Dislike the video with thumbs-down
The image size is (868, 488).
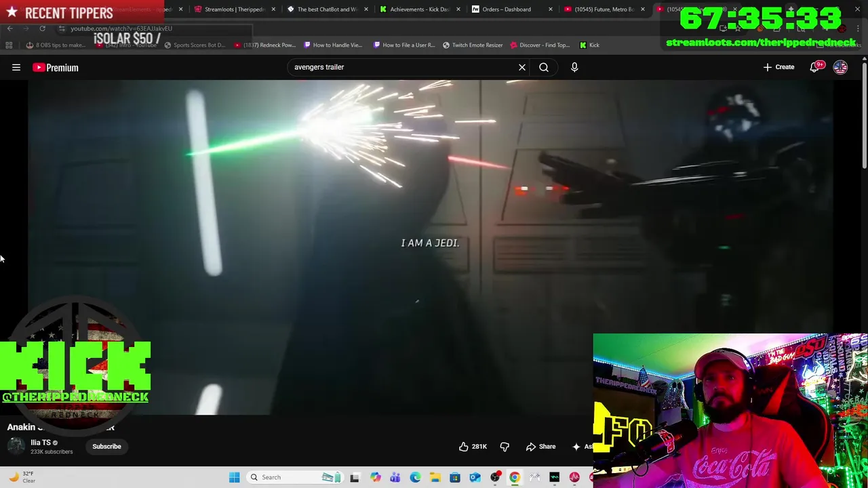(x=505, y=447)
